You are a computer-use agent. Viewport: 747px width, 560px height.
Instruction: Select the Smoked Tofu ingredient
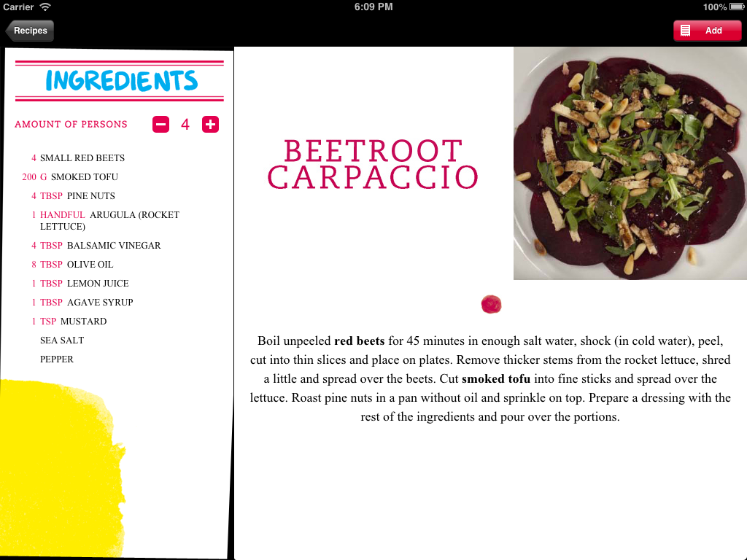[x=70, y=176]
